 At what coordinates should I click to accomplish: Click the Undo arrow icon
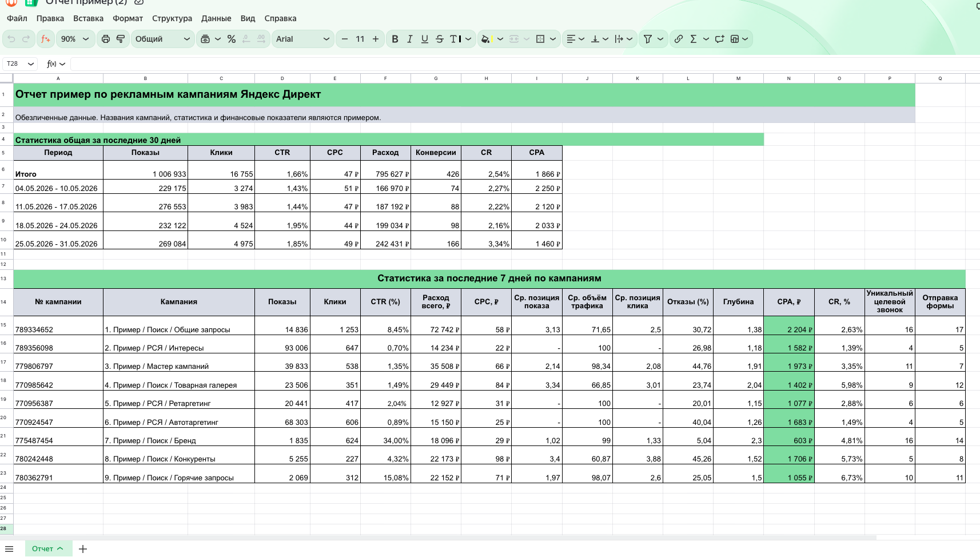click(11, 39)
